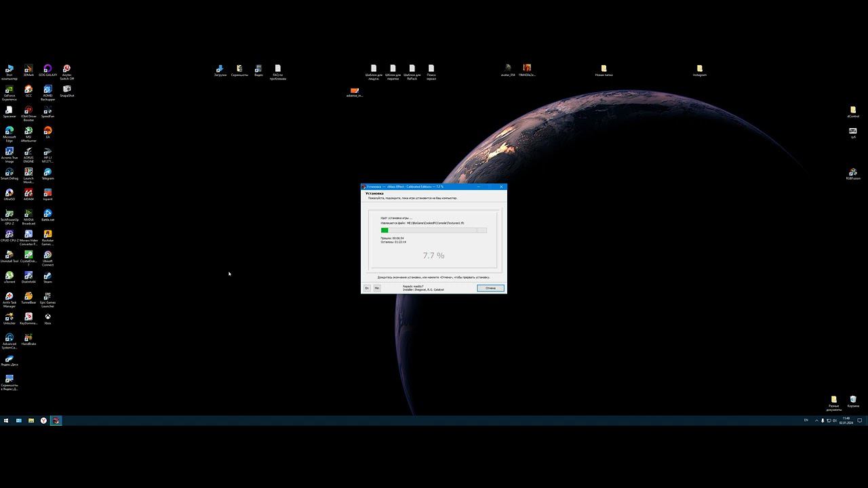Open Telegram from the desktop
The width and height of the screenshot is (868, 488).
pos(47,174)
